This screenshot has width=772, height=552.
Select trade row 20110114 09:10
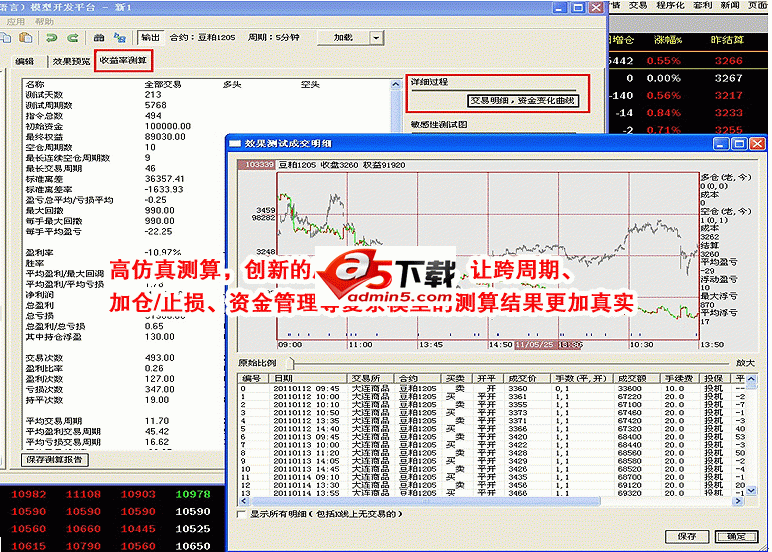pos(491,477)
